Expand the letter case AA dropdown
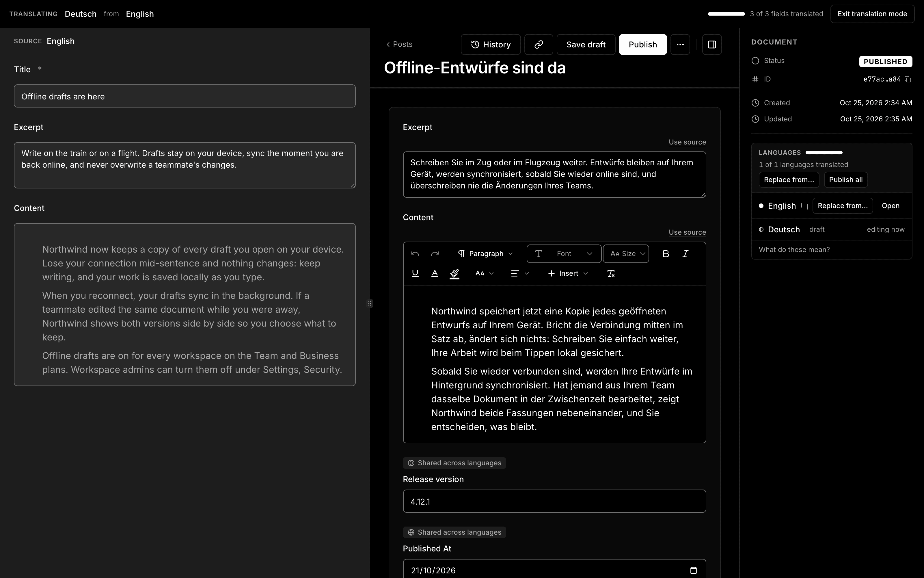Image resolution: width=924 pixels, height=578 pixels. pos(484,273)
